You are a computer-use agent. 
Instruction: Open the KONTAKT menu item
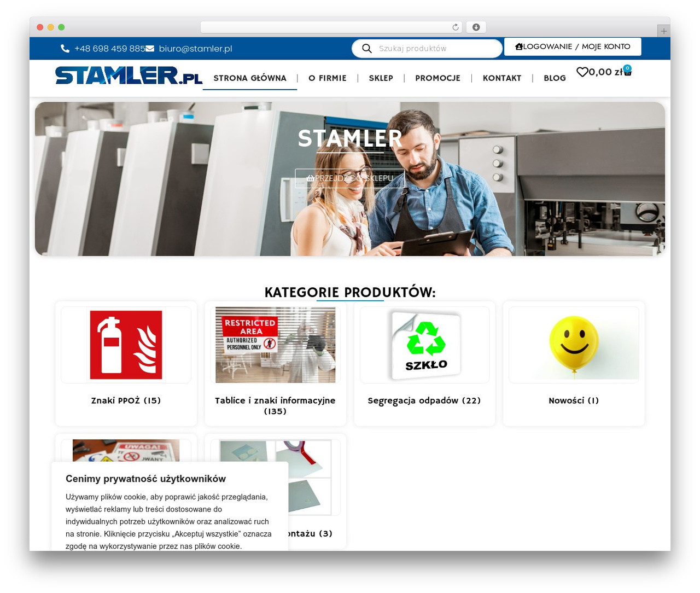click(x=502, y=78)
